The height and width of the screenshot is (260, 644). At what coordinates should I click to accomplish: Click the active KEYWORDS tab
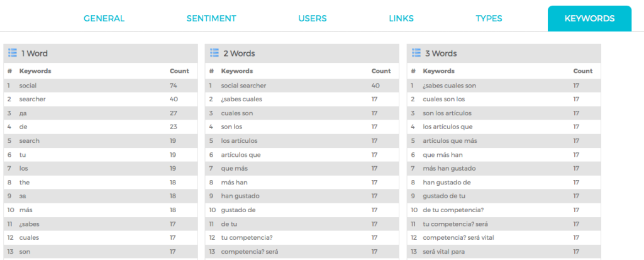[589, 18]
